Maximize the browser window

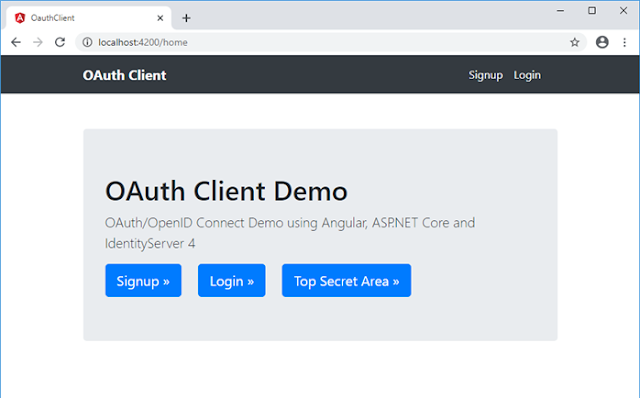592,11
